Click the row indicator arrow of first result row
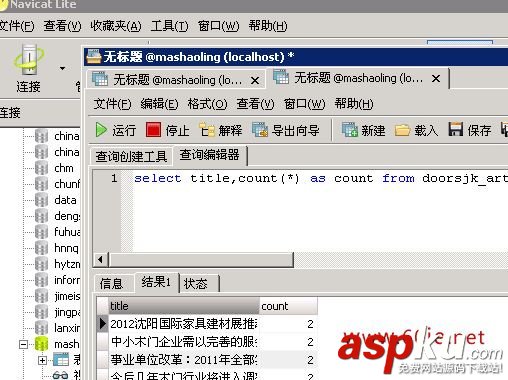 coord(103,324)
